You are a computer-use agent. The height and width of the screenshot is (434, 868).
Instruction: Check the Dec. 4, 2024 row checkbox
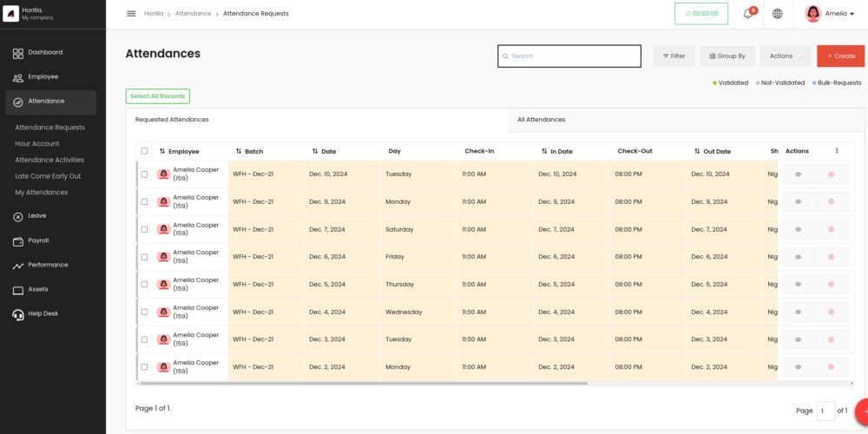point(144,312)
